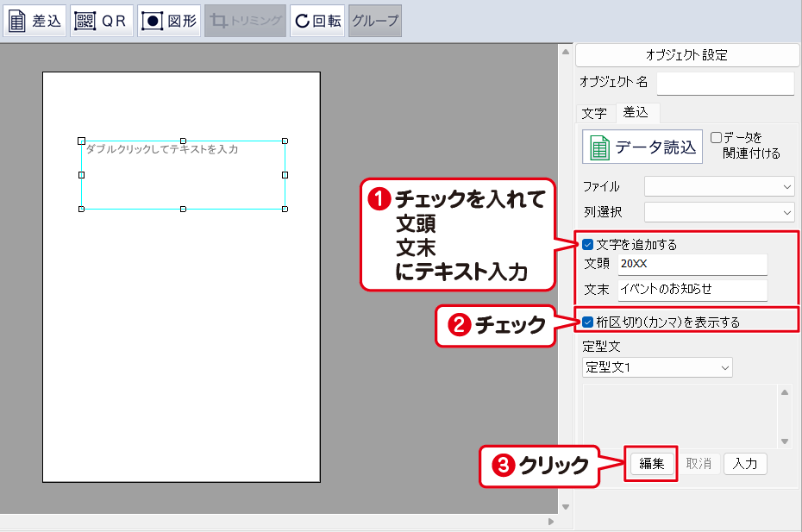Viewport: 802px width, 532px height.
Task: Open the 定型文1 template dropdown
Action: 657,367
